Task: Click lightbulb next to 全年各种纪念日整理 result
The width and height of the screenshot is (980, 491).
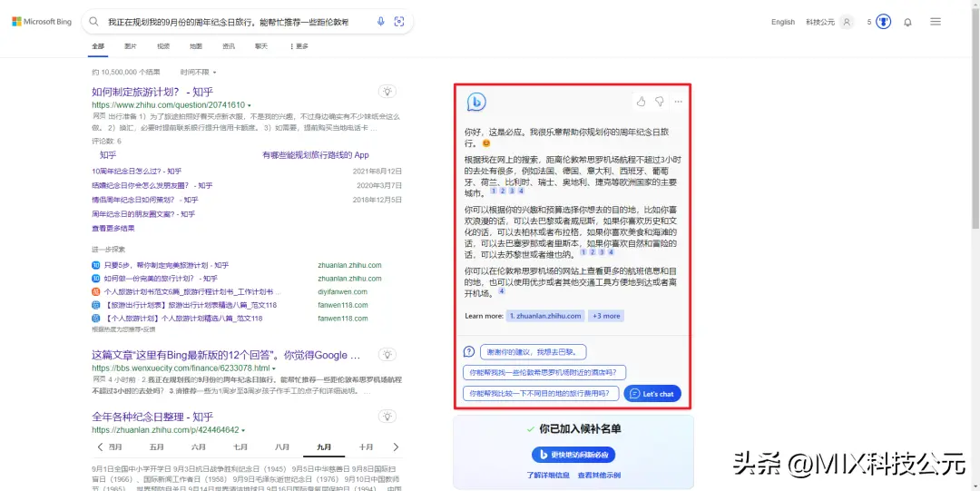Action: pos(387,417)
